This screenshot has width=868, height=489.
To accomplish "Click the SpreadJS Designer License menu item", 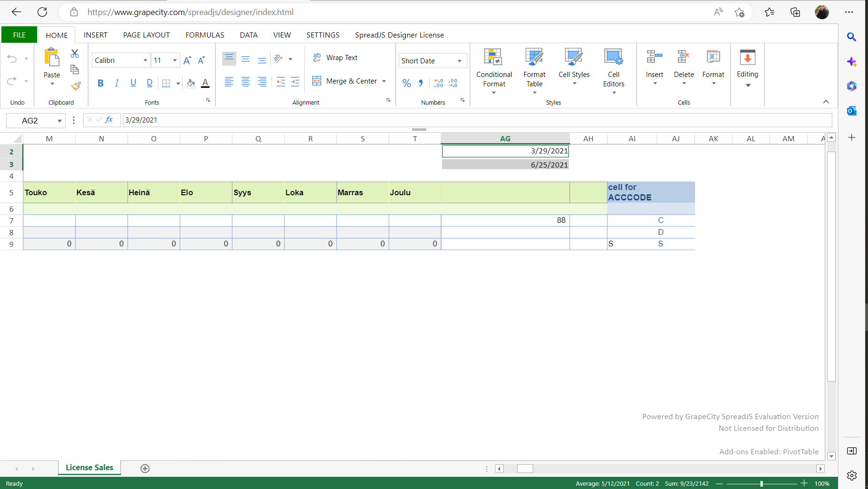I will pos(399,35).
